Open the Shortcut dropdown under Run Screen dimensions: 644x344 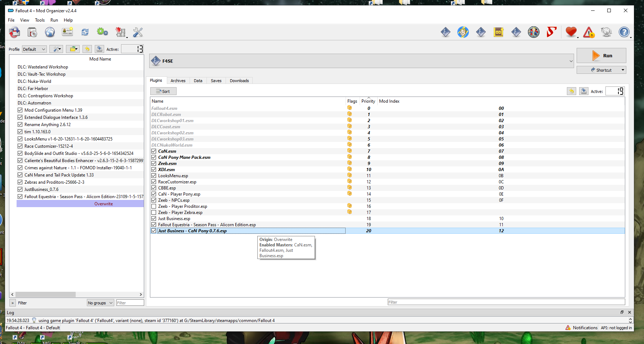(601, 70)
